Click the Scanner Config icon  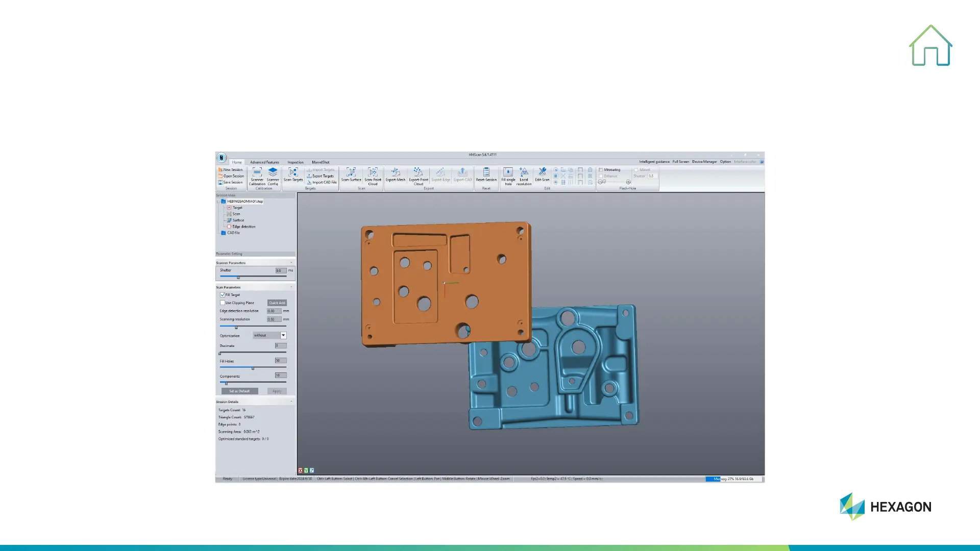tap(273, 173)
